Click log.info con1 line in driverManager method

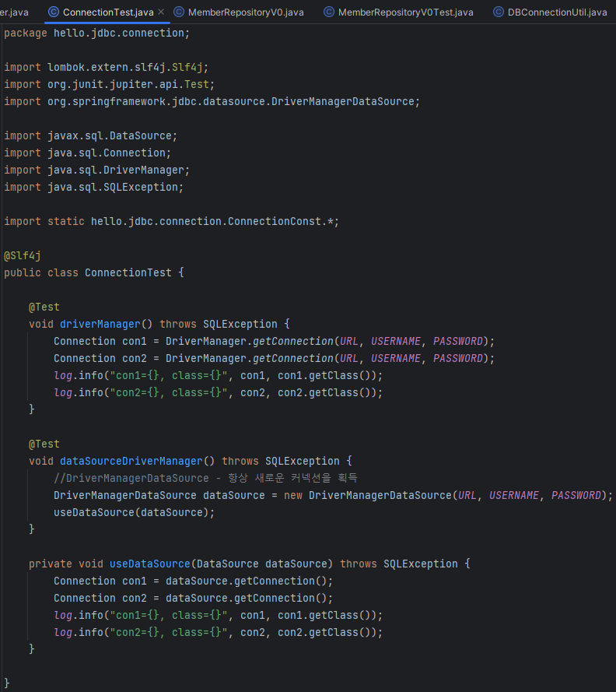pyautogui.click(x=219, y=375)
